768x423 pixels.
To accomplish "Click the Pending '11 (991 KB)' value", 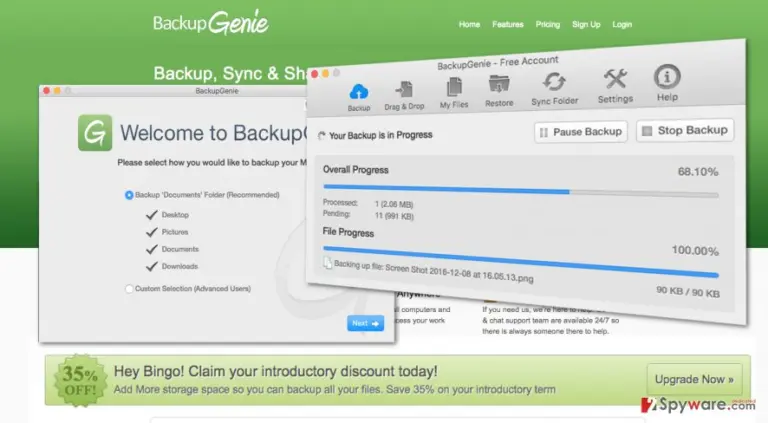I will (x=394, y=216).
